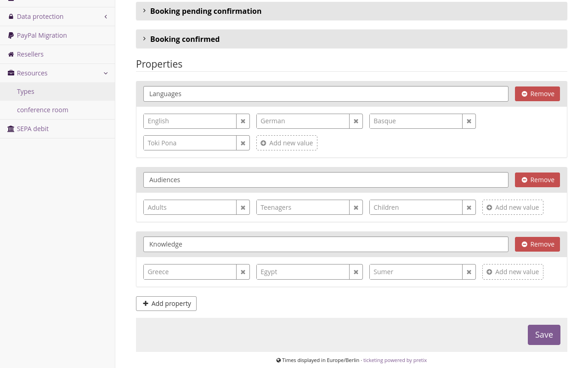Follow the ticketing powered by pretix link
Viewport: 588px width, 368px height.
click(x=395, y=360)
